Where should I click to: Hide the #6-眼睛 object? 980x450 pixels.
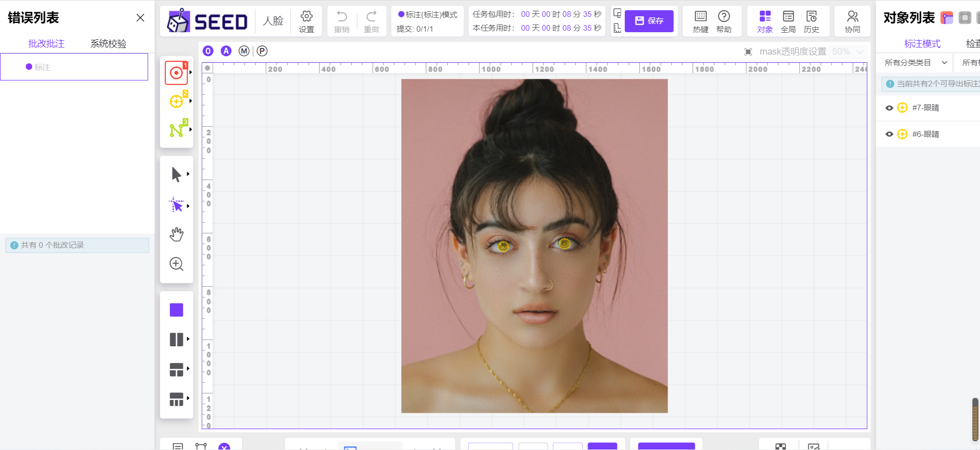pyautogui.click(x=889, y=134)
